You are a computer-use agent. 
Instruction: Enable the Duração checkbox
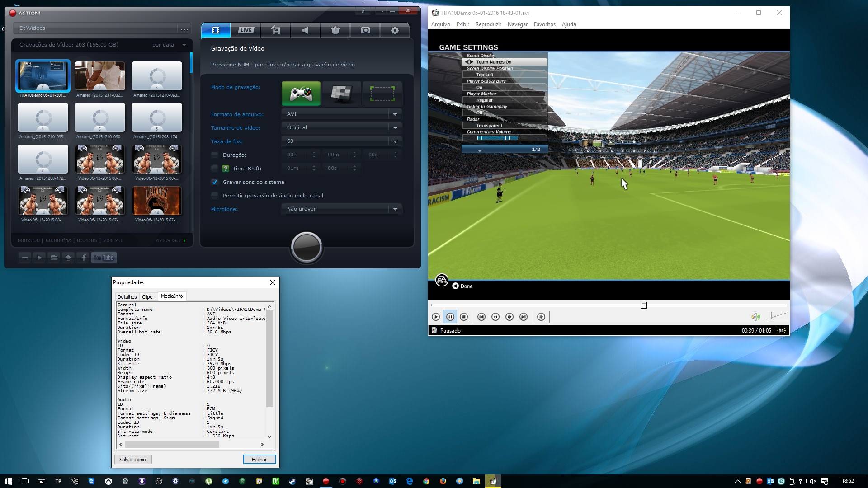click(215, 155)
